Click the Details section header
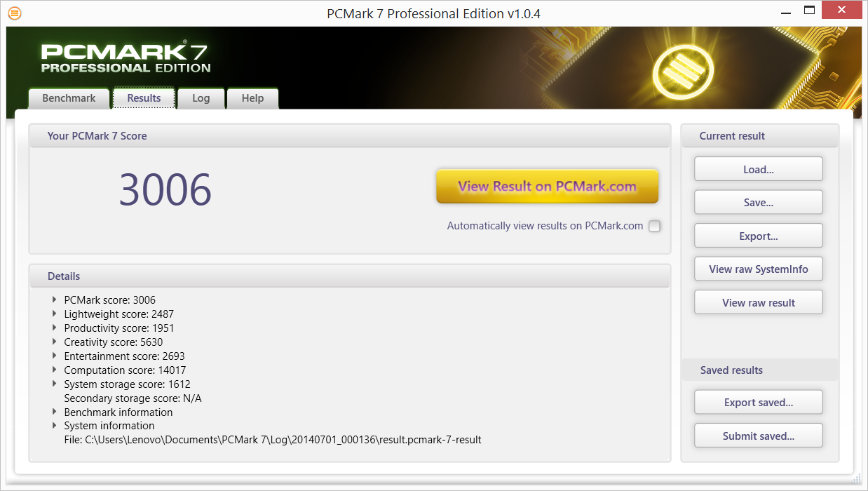The height and width of the screenshot is (491, 868). (x=350, y=276)
